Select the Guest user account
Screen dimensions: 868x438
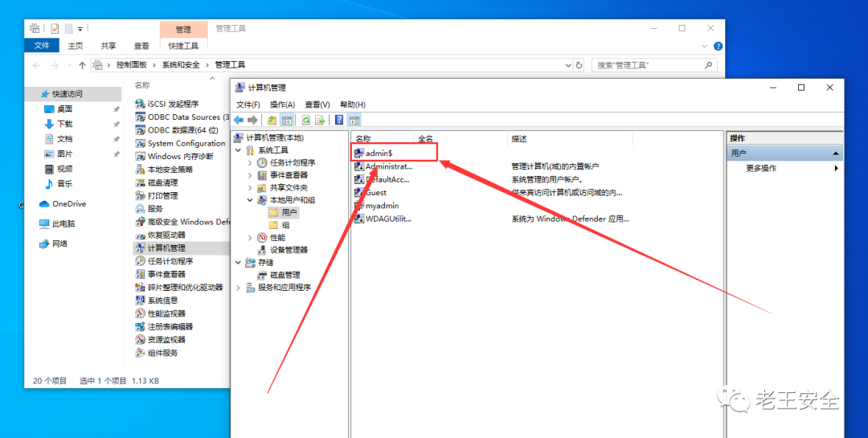point(376,193)
